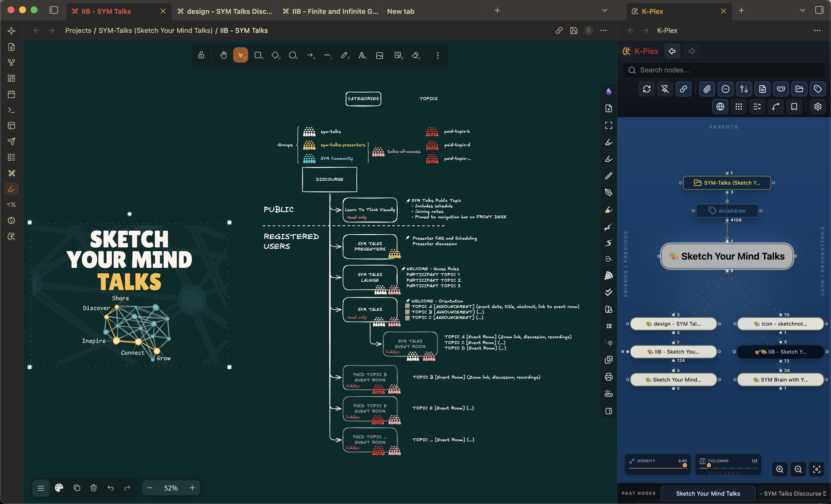This screenshot has height=504, width=831.
Task: Select the Diamond shape tool
Action: (x=276, y=55)
